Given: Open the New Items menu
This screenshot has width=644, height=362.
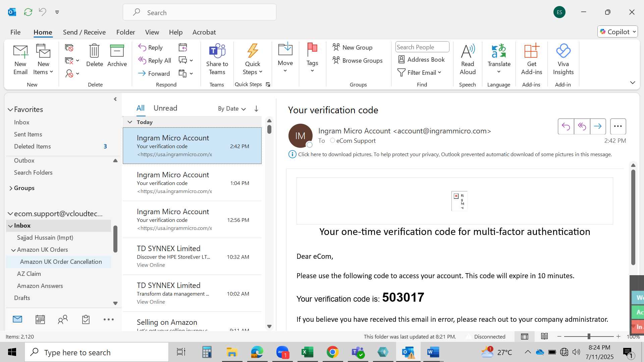Looking at the screenshot, I should coord(43,60).
